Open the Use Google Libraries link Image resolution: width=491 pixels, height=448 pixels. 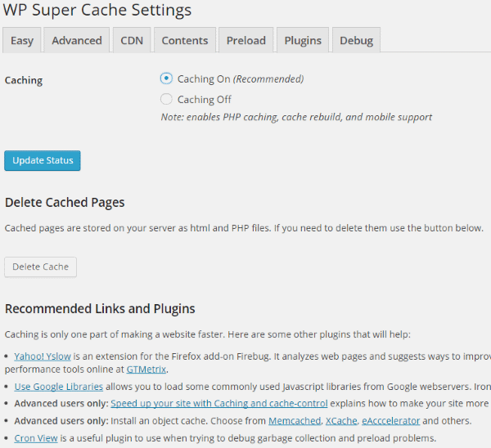pyautogui.click(x=59, y=387)
